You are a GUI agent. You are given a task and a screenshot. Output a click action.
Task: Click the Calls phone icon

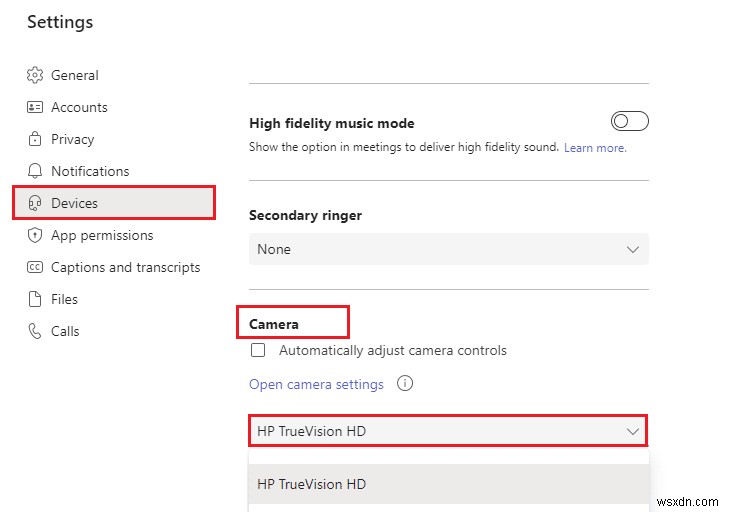tap(35, 331)
